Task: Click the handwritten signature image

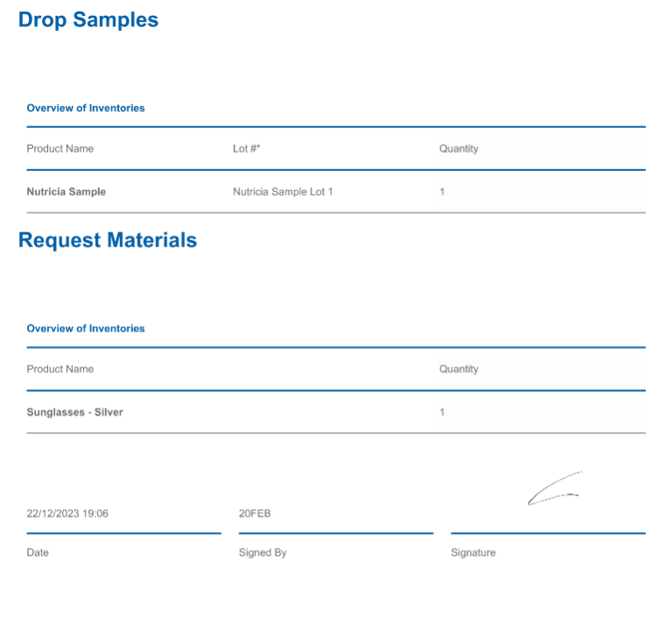Action: point(554,491)
